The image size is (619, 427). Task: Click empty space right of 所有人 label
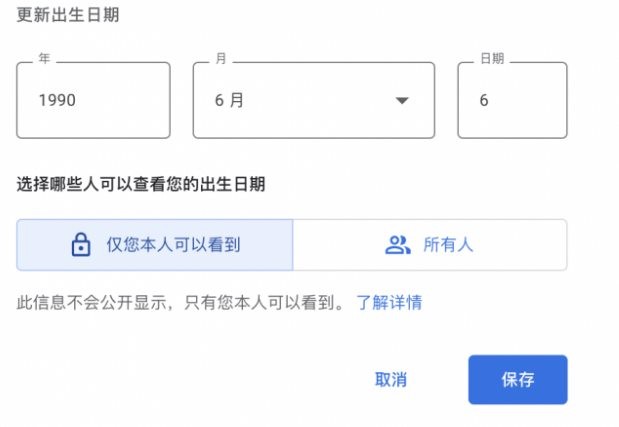[x=520, y=245]
